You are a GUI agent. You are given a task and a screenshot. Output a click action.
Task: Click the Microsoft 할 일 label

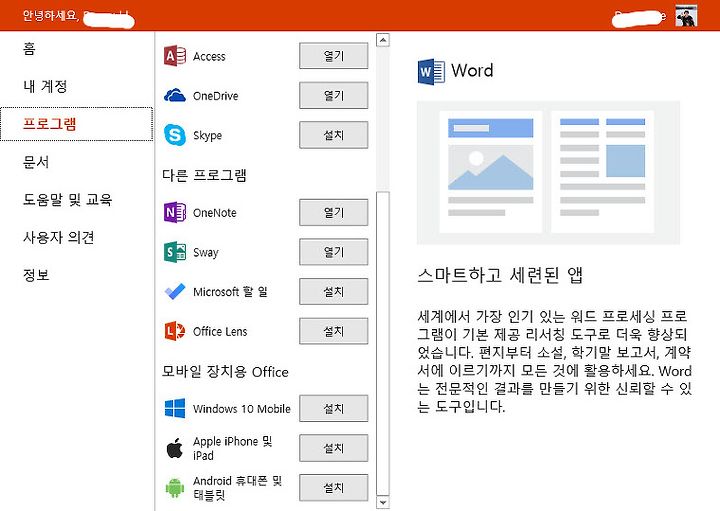(230, 292)
